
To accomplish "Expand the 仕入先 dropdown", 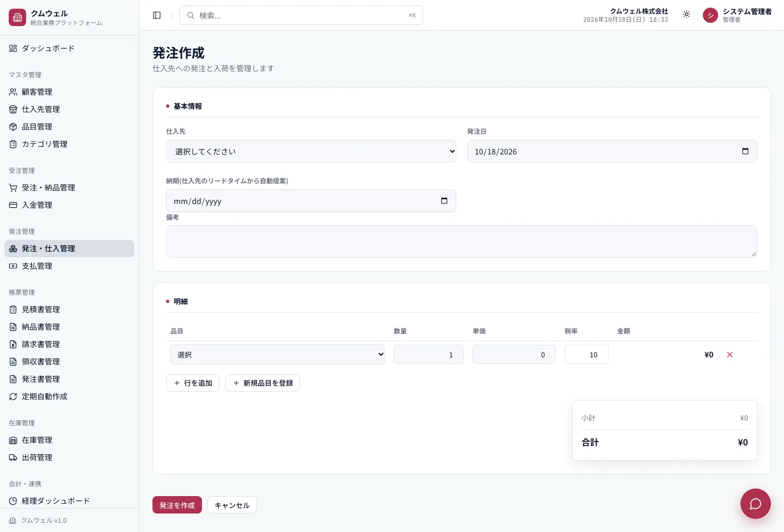I will point(311,151).
